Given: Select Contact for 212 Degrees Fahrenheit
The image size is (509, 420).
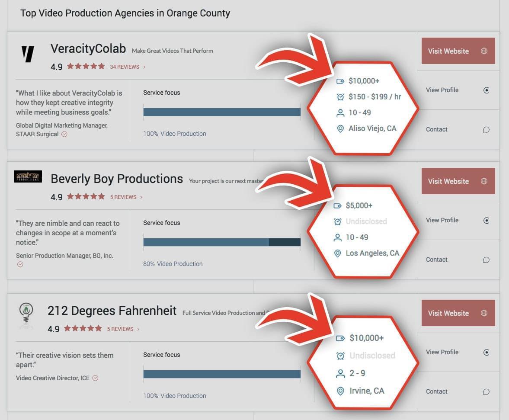Looking at the screenshot, I should click(x=458, y=392).
